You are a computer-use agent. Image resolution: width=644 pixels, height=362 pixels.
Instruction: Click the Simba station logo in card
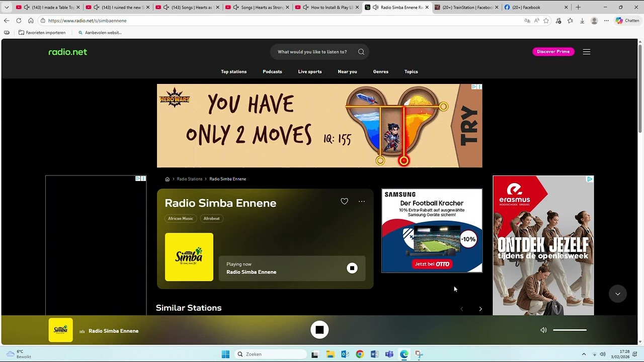(189, 257)
